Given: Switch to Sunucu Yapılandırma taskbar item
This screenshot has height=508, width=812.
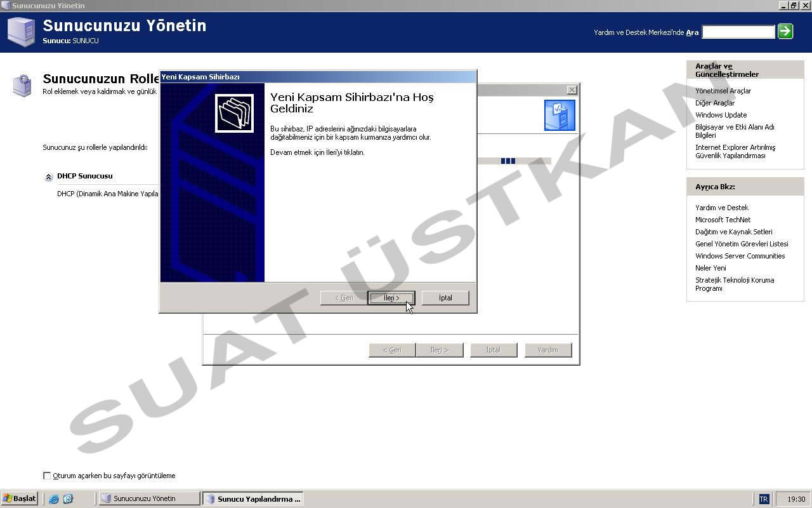Looking at the screenshot, I should pyautogui.click(x=252, y=498).
